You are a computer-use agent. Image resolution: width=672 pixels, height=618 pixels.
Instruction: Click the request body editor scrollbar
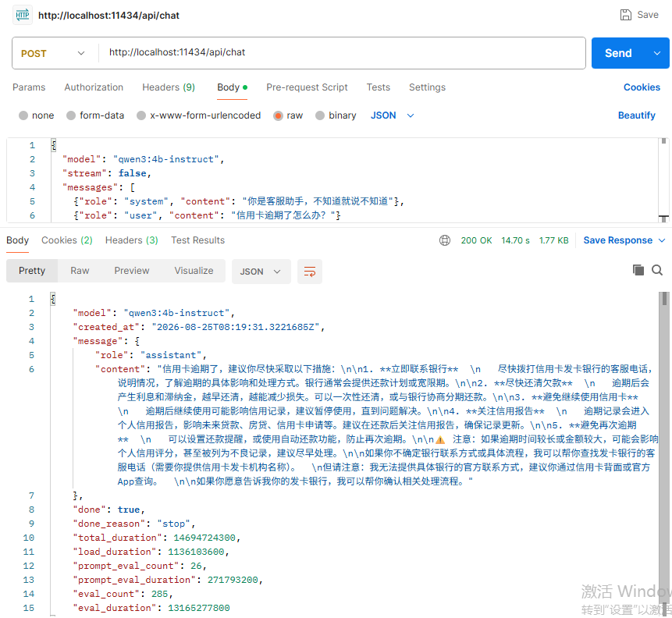point(663,180)
